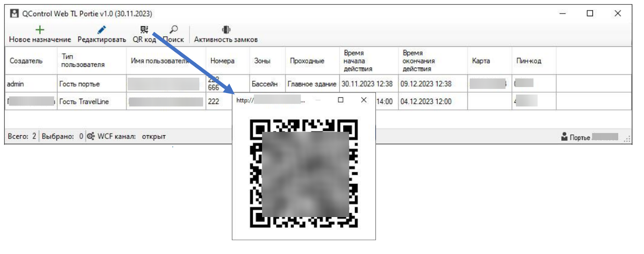
Task: Maximize the QR code popup window
Action: click(x=341, y=100)
